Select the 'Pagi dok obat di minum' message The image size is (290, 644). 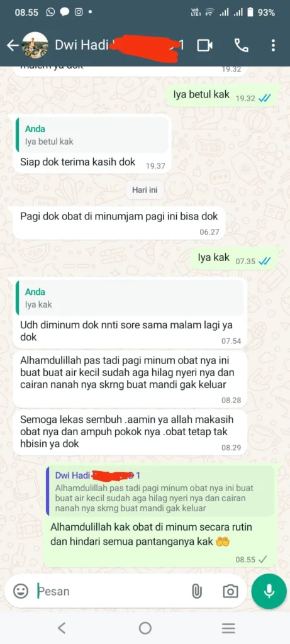pyautogui.click(x=119, y=222)
